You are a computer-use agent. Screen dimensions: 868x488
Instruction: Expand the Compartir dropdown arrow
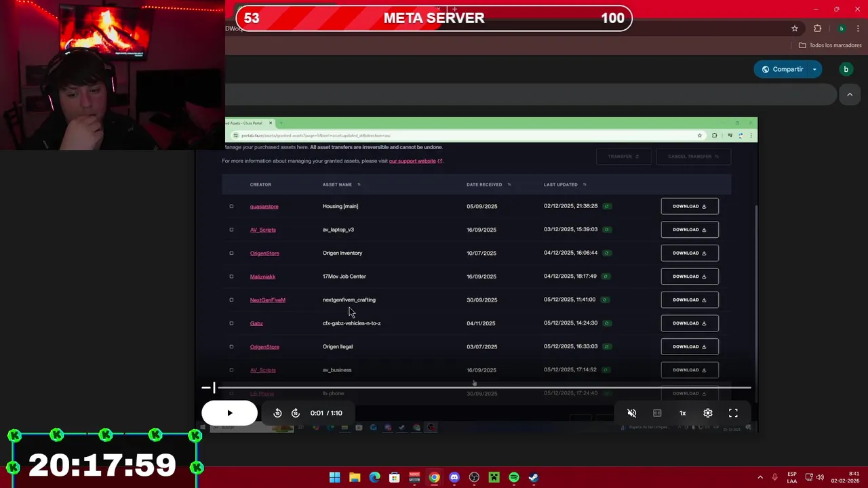[814, 69]
